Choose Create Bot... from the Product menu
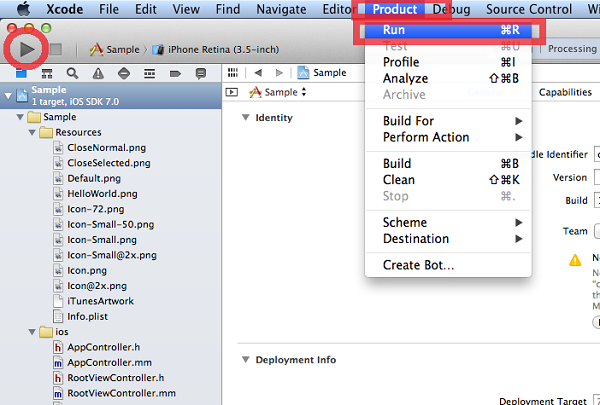The height and width of the screenshot is (405, 600). click(448, 265)
